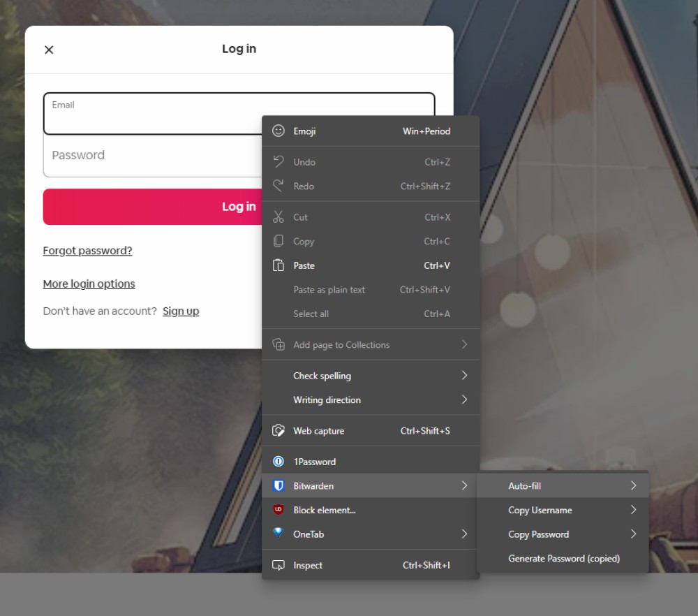Image resolution: width=698 pixels, height=616 pixels.
Task: Click the 1Password icon
Action: 279,462
